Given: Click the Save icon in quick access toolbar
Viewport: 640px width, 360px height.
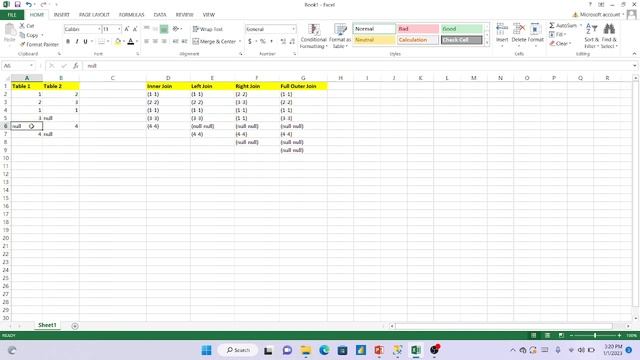Looking at the screenshot, I should tap(17, 4).
